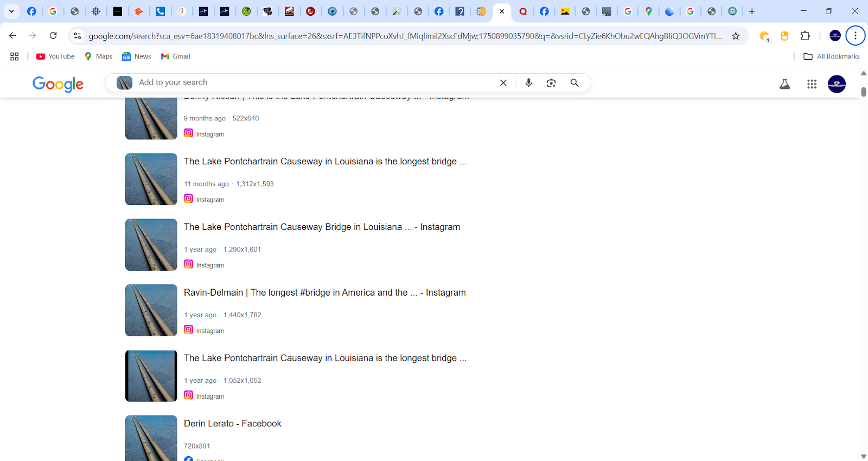The width and height of the screenshot is (868, 461).
Task: Open Causeway Bridge in Louisiana Instagram result
Action: coord(322,227)
